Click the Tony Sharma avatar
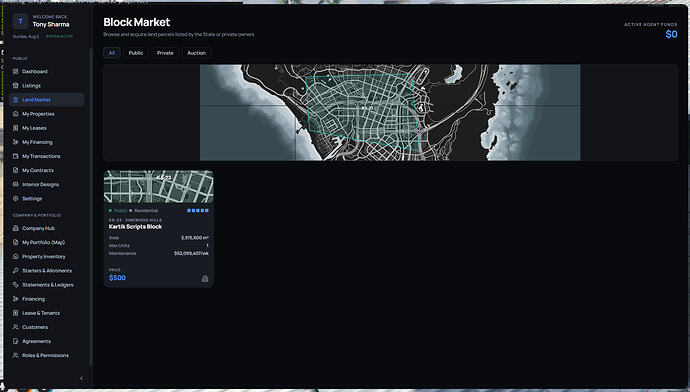Viewport: 690px width, 392px height. [x=20, y=21]
